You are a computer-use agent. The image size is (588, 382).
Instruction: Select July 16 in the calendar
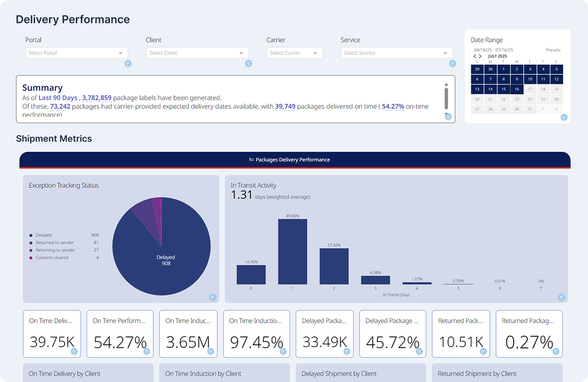[x=517, y=89]
